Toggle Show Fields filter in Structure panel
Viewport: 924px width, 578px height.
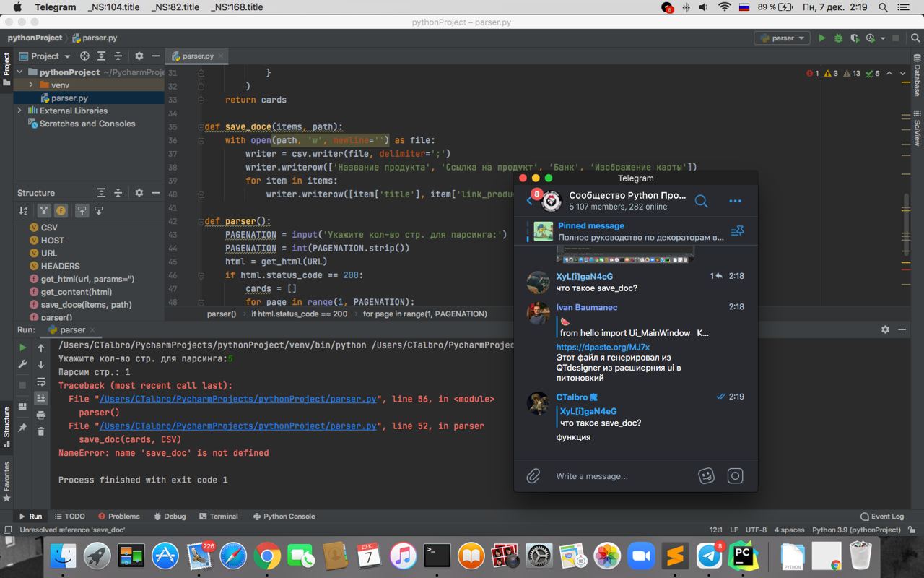pos(61,210)
